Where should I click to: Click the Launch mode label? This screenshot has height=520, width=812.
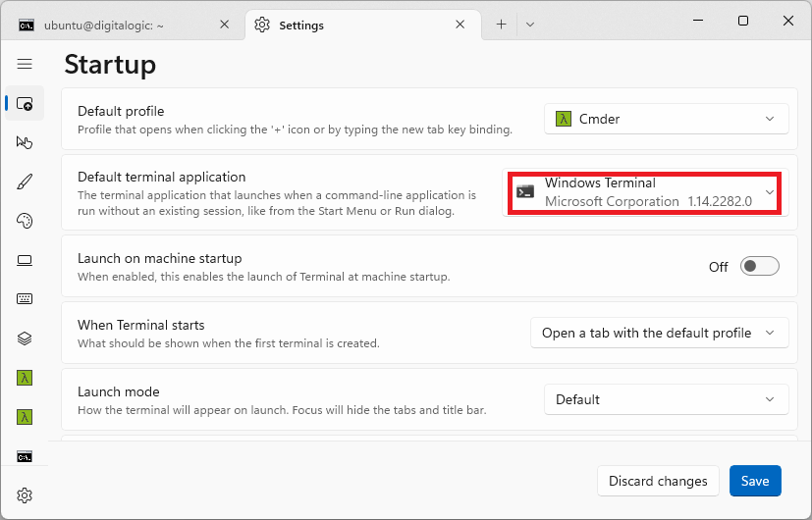pyautogui.click(x=119, y=391)
